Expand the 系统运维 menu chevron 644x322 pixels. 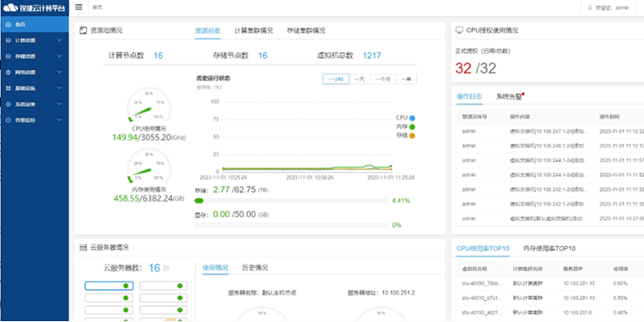tap(60, 105)
